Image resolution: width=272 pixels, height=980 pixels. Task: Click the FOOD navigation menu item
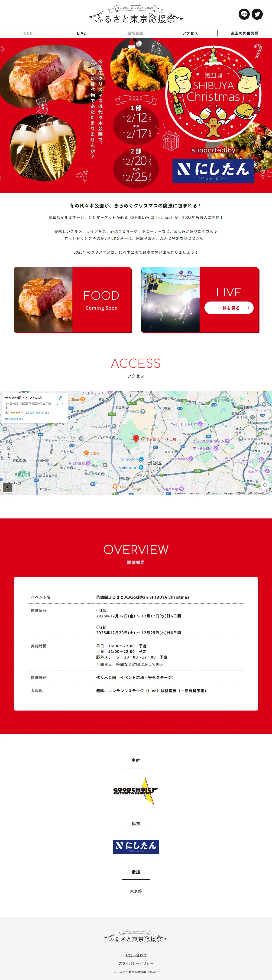[27, 33]
